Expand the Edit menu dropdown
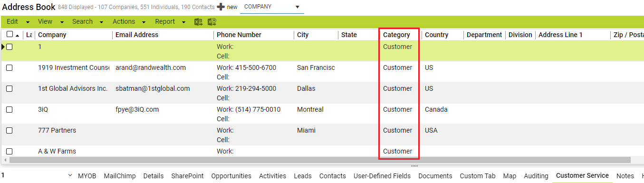 [x=18, y=22]
